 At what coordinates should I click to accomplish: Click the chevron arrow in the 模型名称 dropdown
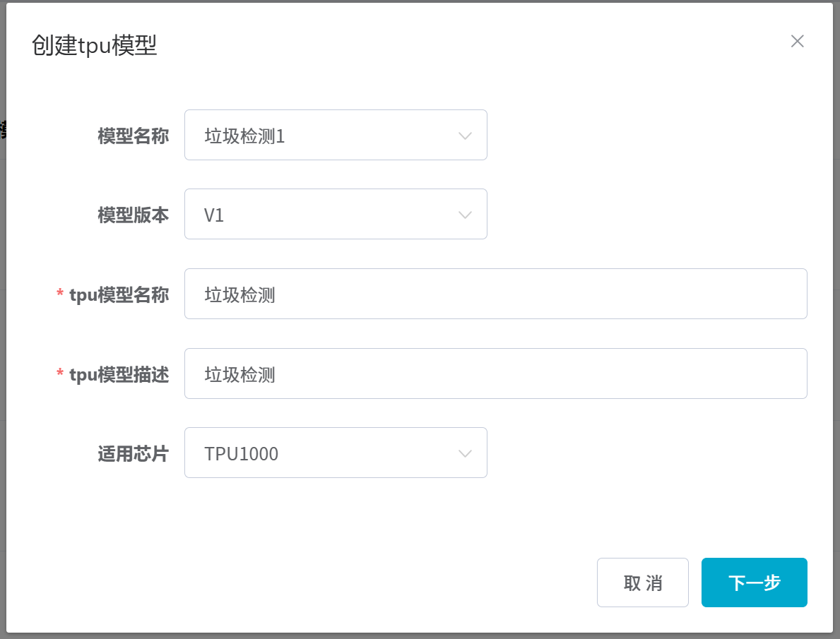(x=464, y=136)
